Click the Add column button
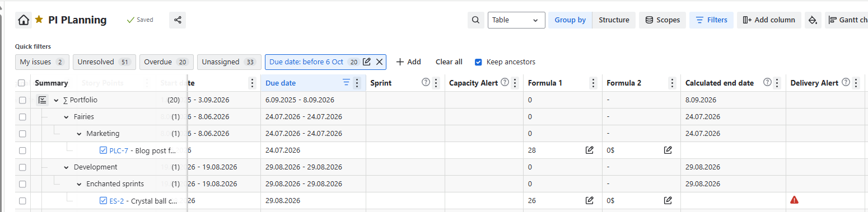 click(769, 20)
